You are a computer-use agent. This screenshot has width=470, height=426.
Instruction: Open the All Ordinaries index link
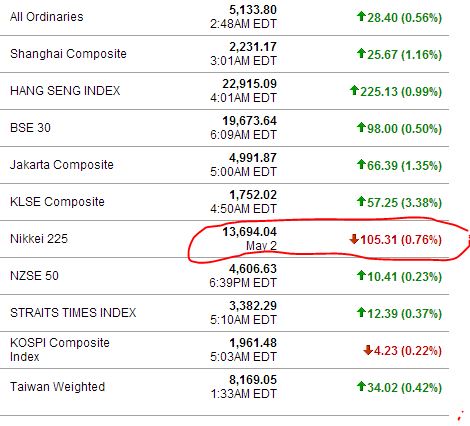[x=47, y=17]
